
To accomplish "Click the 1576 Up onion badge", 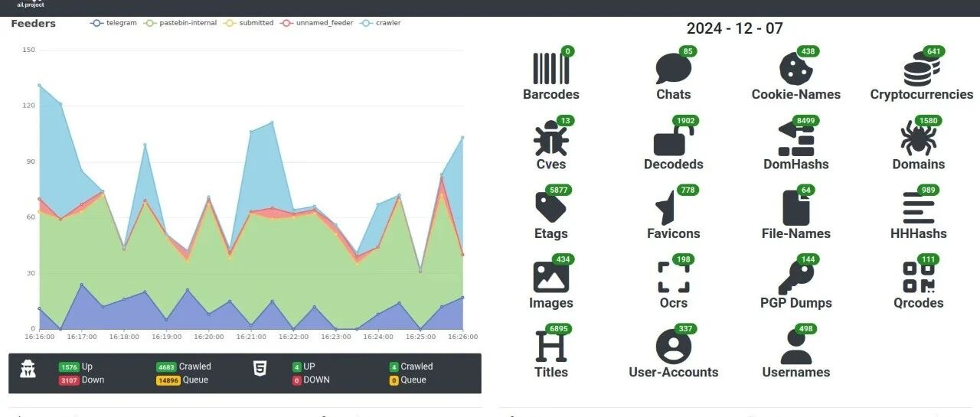I will coord(69,367).
